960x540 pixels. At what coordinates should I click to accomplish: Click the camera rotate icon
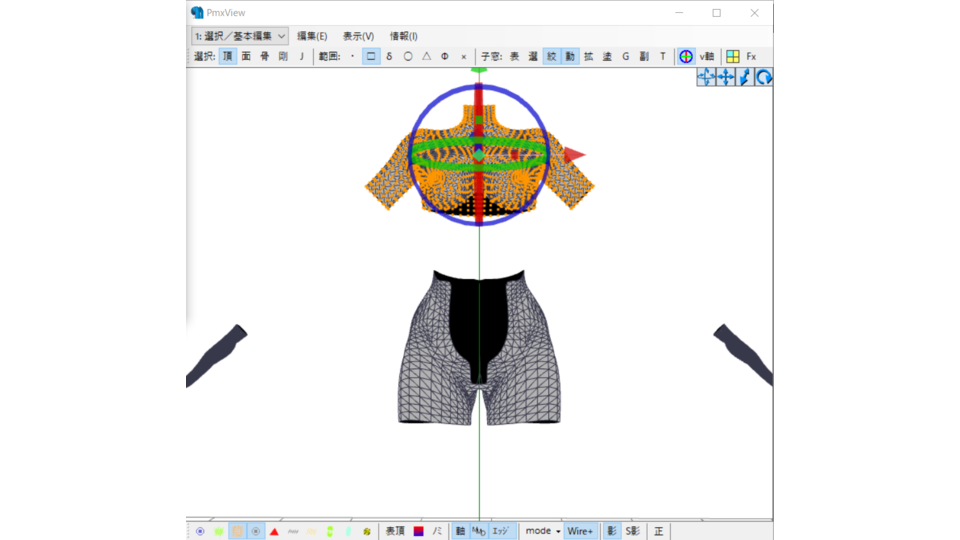[763, 77]
